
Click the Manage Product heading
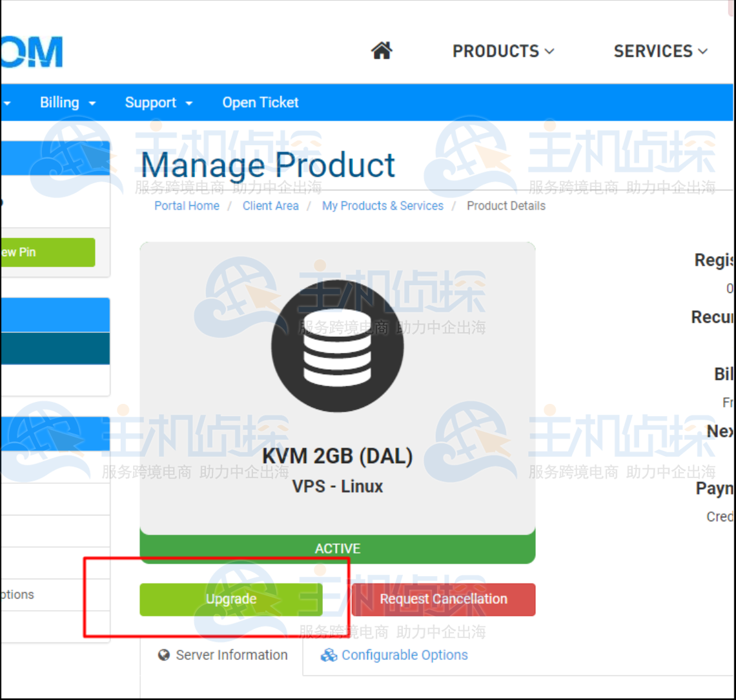click(267, 165)
